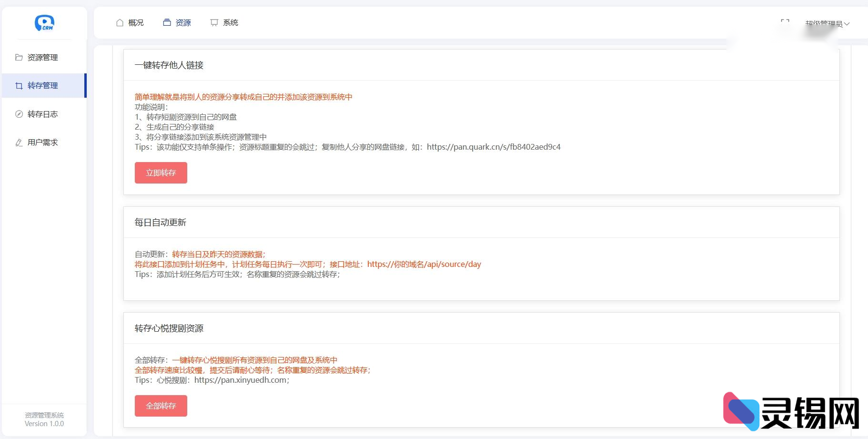868x439 pixels.
Task: Open the 资源管理 sidebar entry
Action: pyautogui.click(x=42, y=57)
